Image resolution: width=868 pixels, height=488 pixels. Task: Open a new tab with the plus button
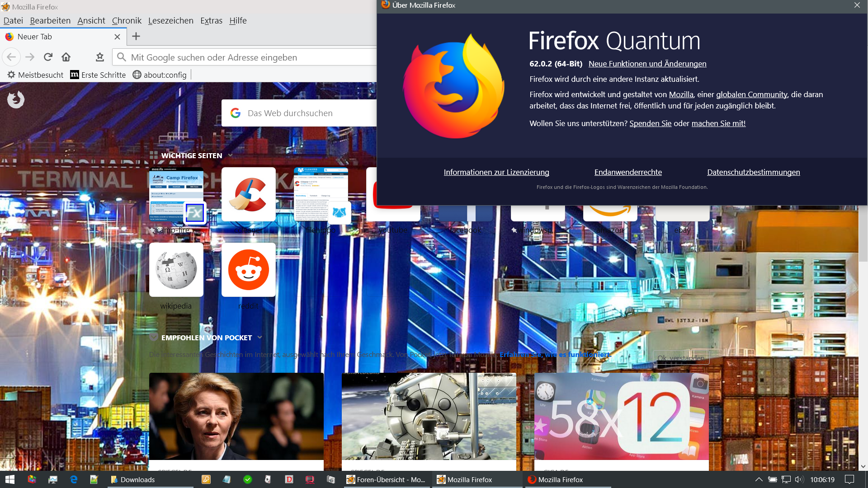click(x=136, y=36)
